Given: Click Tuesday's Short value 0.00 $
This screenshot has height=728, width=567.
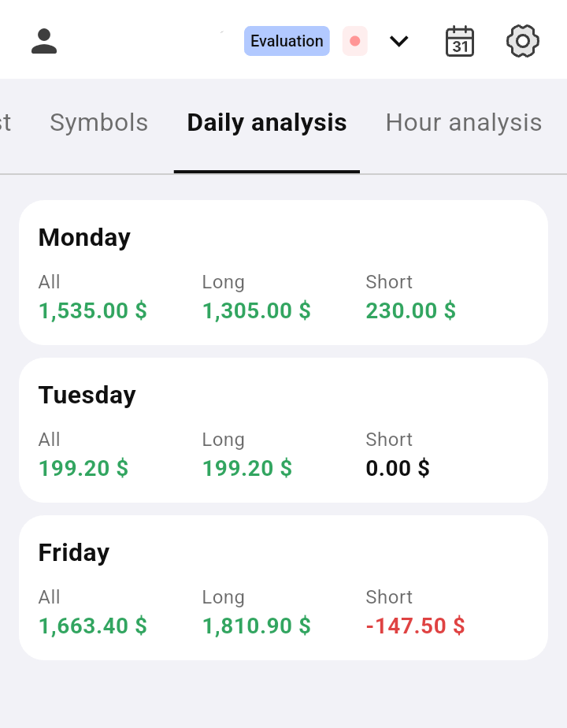Looking at the screenshot, I should click(398, 468).
